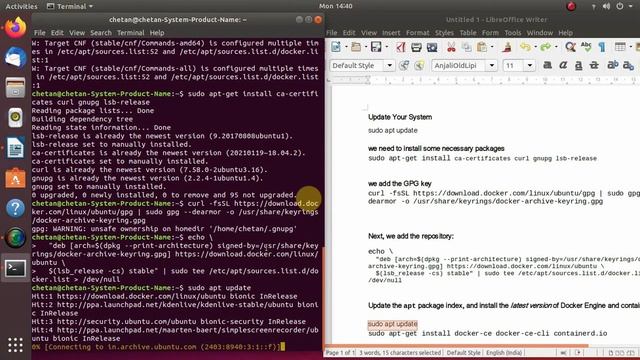Image resolution: width=640 pixels, height=360 pixels.
Task: Show Applications grid in the dock
Action: 15,345
